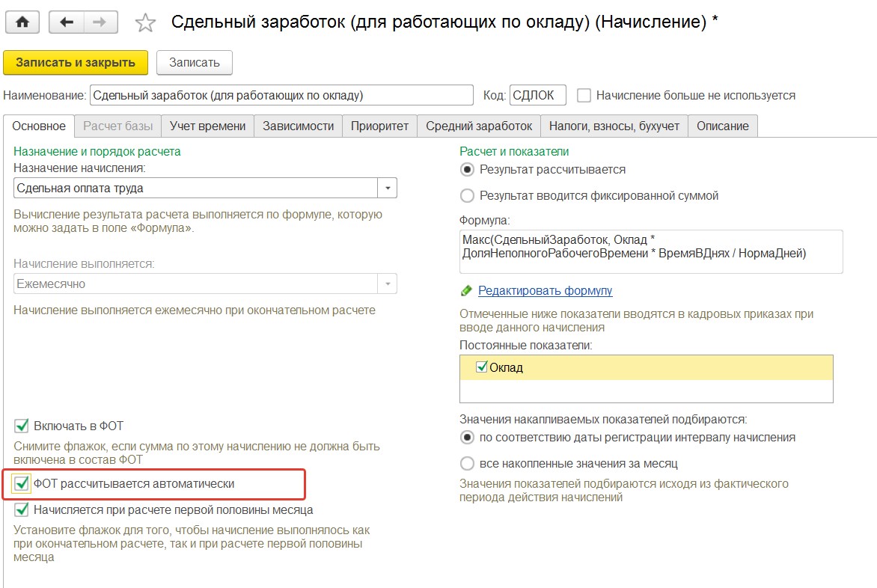
Task: Uncheck 'ФОТ рассчитывается автоматически'
Action: coord(21,483)
